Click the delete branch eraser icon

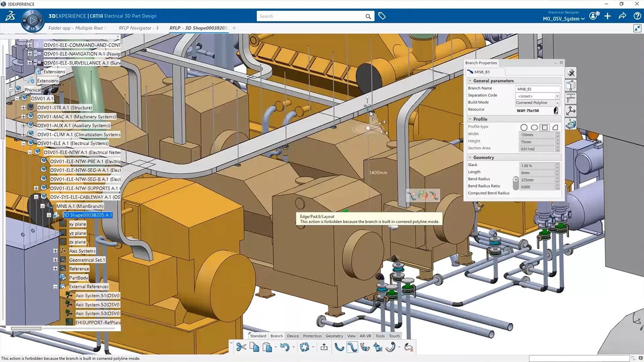coord(408,347)
